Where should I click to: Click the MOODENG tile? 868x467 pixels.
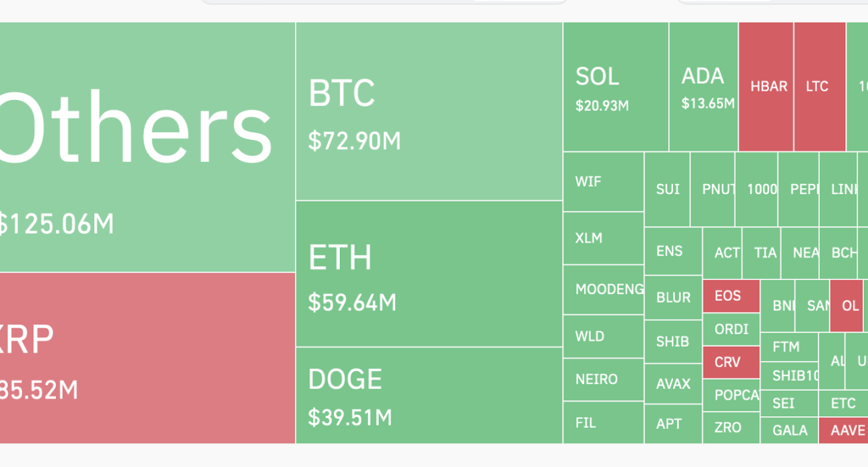(x=603, y=290)
